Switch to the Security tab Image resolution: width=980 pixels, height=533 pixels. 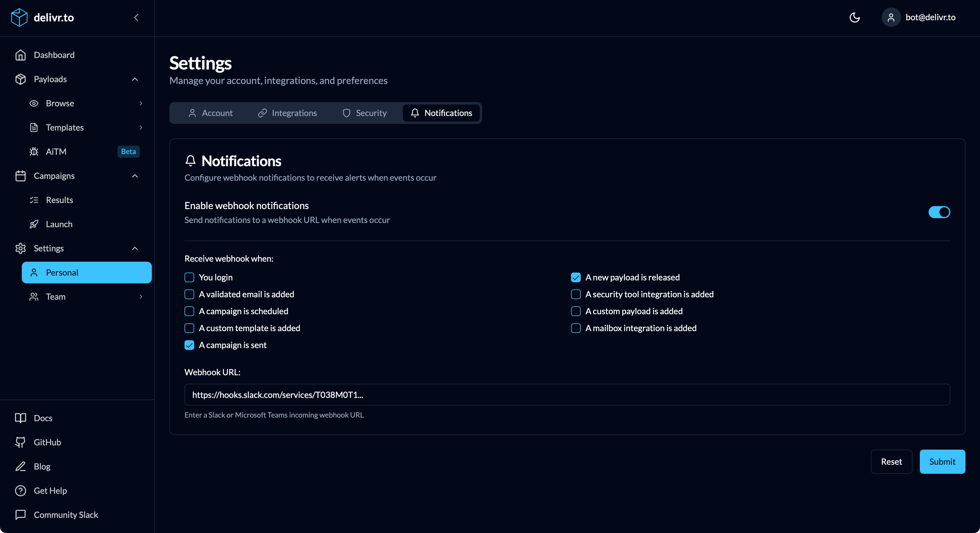[364, 113]
